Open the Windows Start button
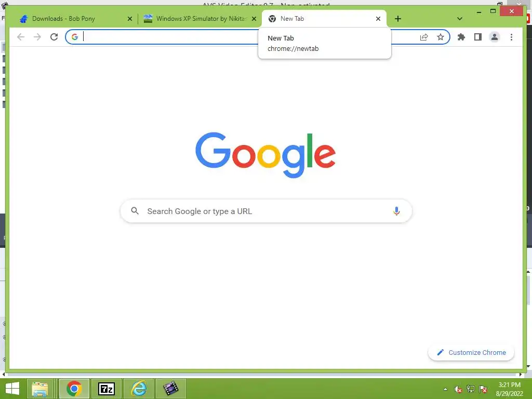Screen dimensions: 532x399 tap(12, 389)
